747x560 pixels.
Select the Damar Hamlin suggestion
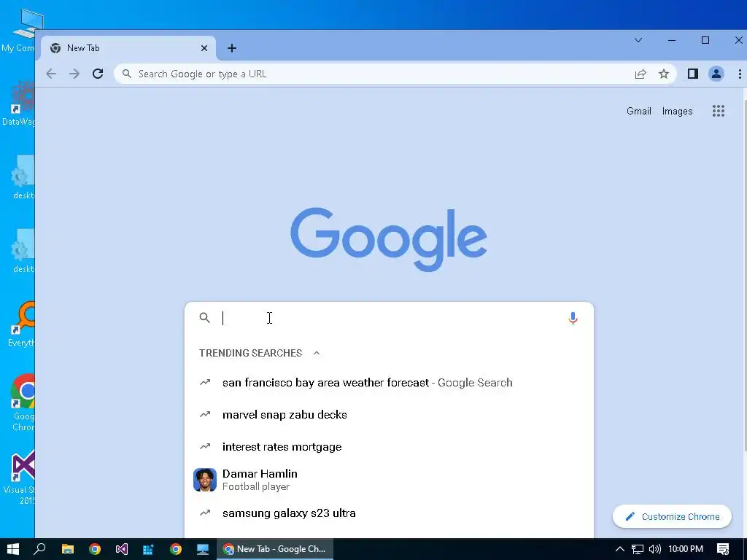390,480
